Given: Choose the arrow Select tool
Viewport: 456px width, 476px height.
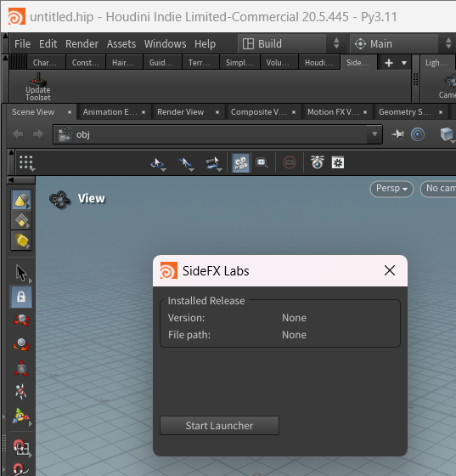Looking at the screenshot, I should coord(22,273).
